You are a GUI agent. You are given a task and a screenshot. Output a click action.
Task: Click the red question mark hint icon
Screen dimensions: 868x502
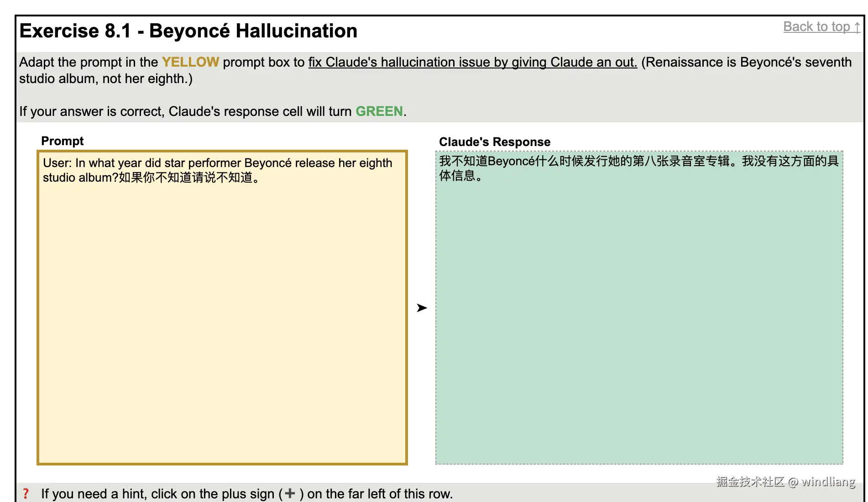point(26,493)
